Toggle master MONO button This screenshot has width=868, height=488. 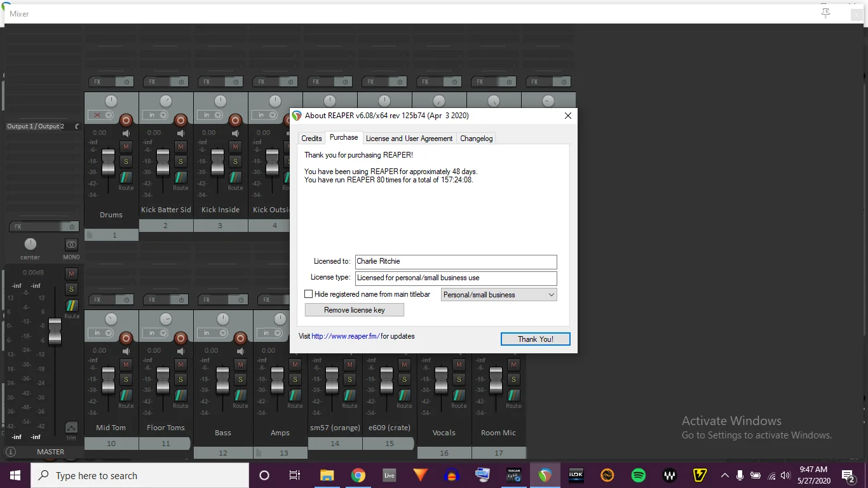(71, 245)
